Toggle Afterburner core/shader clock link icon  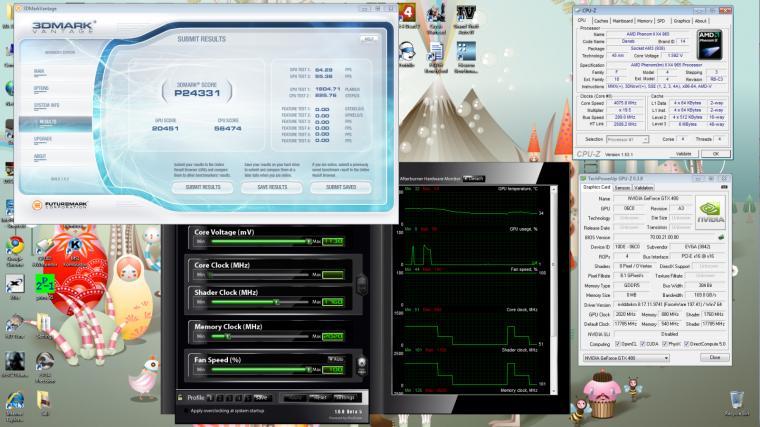point(361,284)
